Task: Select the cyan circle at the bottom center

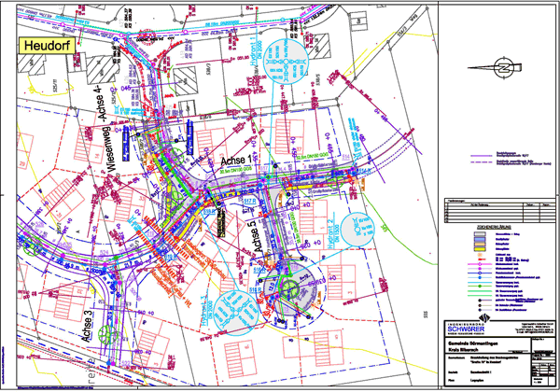Action: (x=233, y=309)
